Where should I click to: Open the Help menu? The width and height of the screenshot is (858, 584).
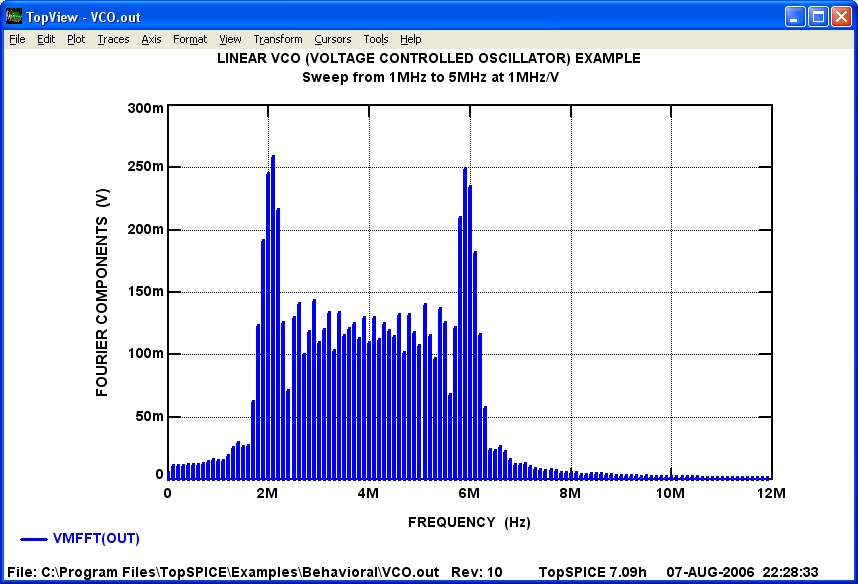(x=410, y=39)
